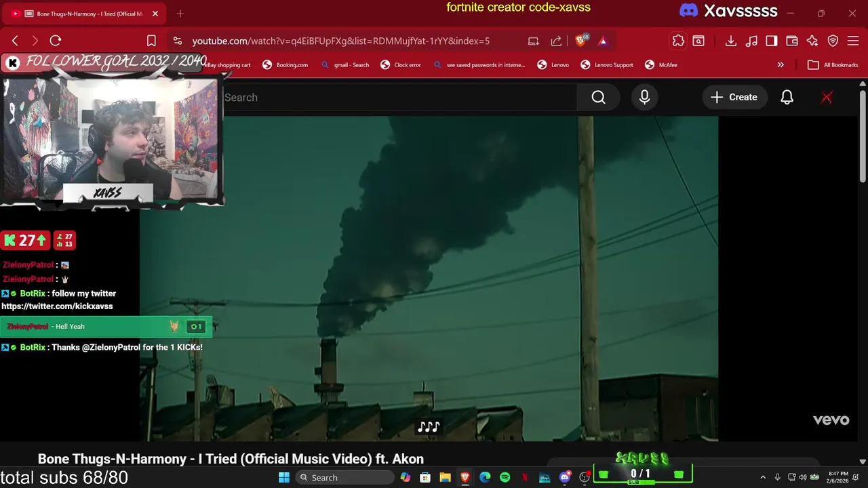Toggle the browser sidebar panel

pyautogui.click(x=771, y=41)
